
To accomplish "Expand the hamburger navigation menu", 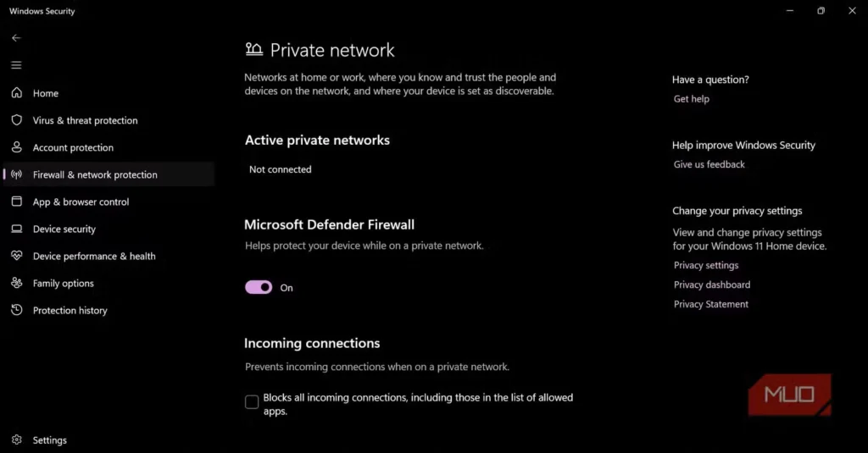I will tap(16, 65).
